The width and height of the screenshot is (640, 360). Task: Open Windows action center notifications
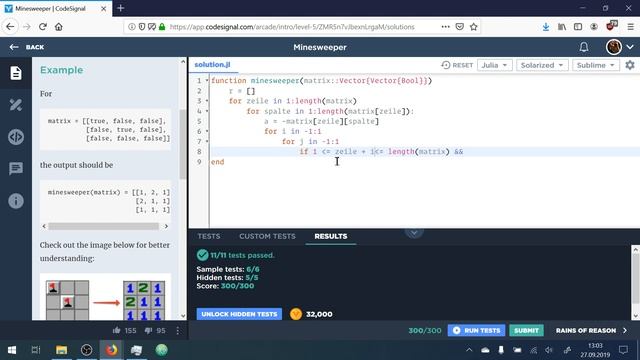pos(623,350)
